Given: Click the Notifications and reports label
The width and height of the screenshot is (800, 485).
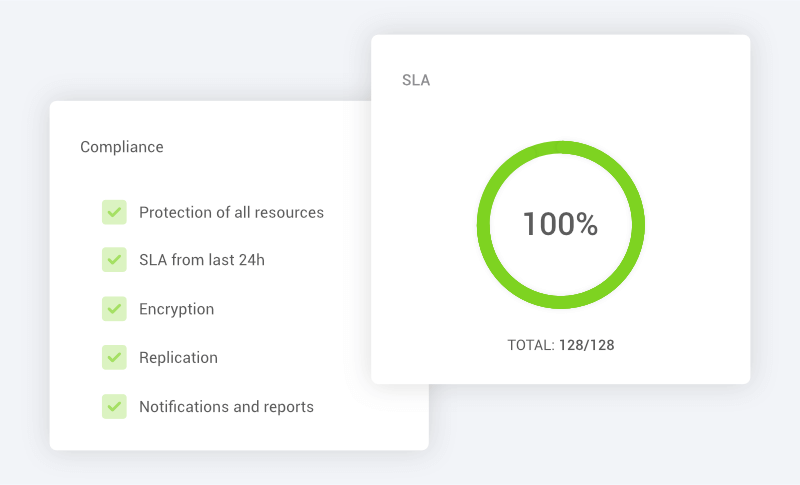Looking at the screenshot, I should (227, 407).
